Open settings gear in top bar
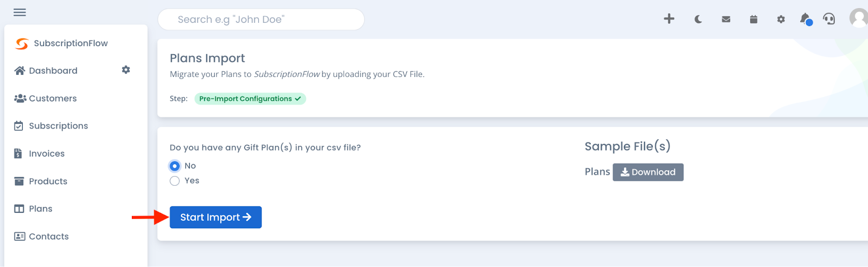The image size is (868, 267). [781, 19]
